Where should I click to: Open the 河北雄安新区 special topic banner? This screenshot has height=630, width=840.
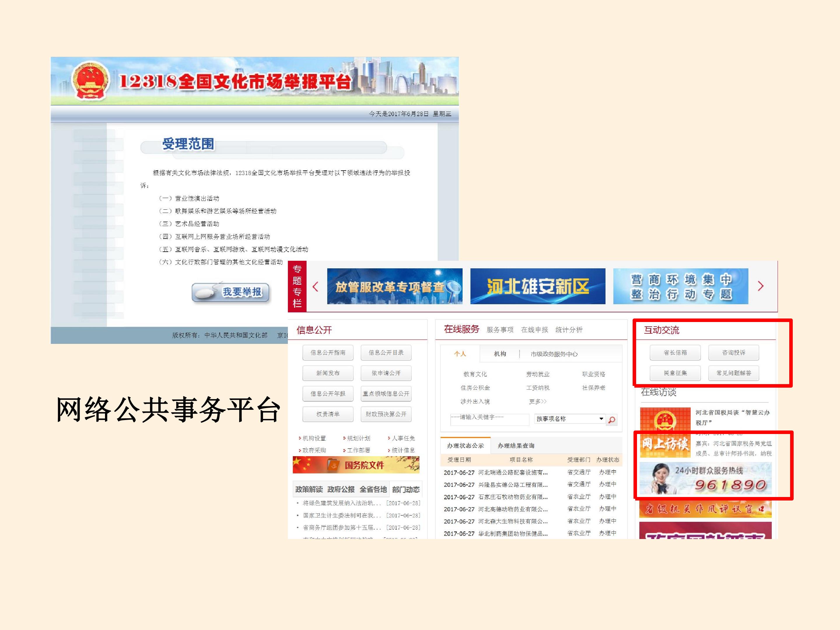click(538, 286)
